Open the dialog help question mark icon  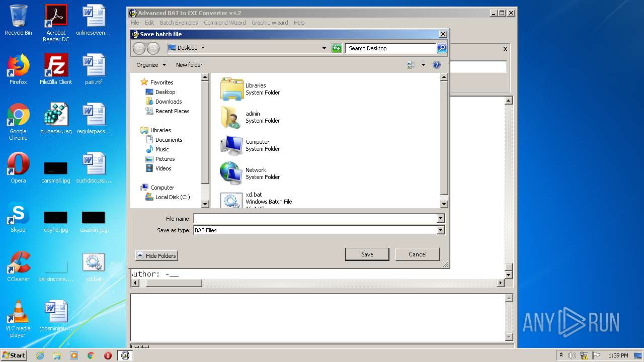pos(437,65)
